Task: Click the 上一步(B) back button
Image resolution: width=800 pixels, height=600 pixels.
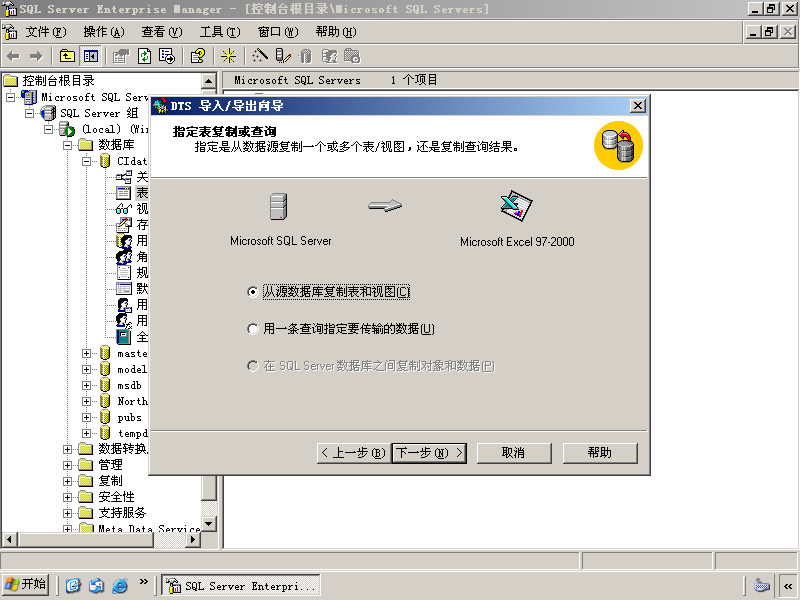Action: tap(354, 453)
